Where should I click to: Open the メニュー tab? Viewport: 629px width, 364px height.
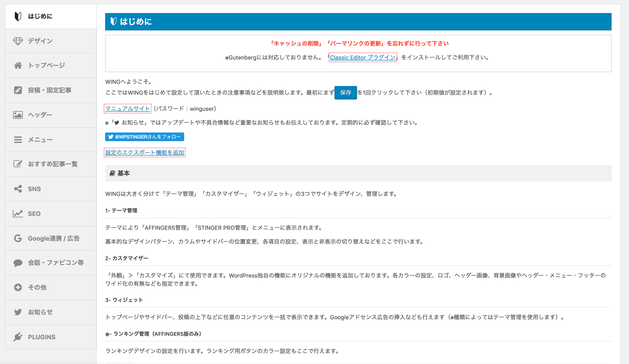point(51,140)
